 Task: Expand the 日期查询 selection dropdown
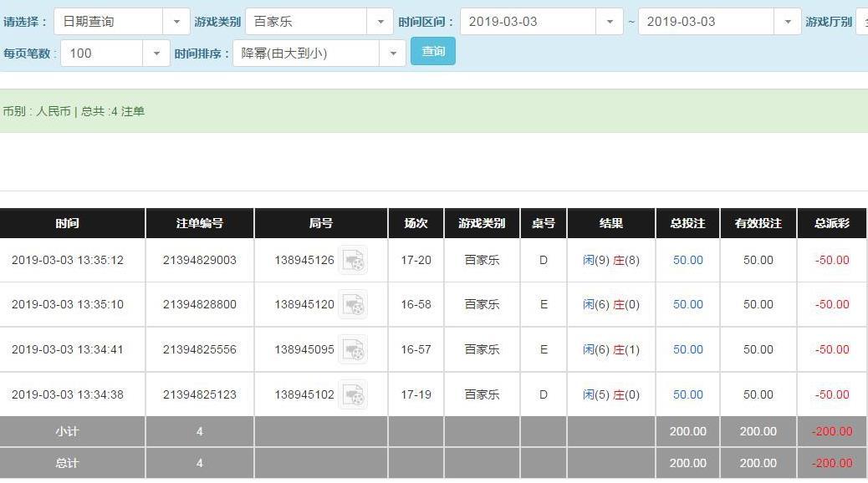pyautogui.click(x=176, y=22)
